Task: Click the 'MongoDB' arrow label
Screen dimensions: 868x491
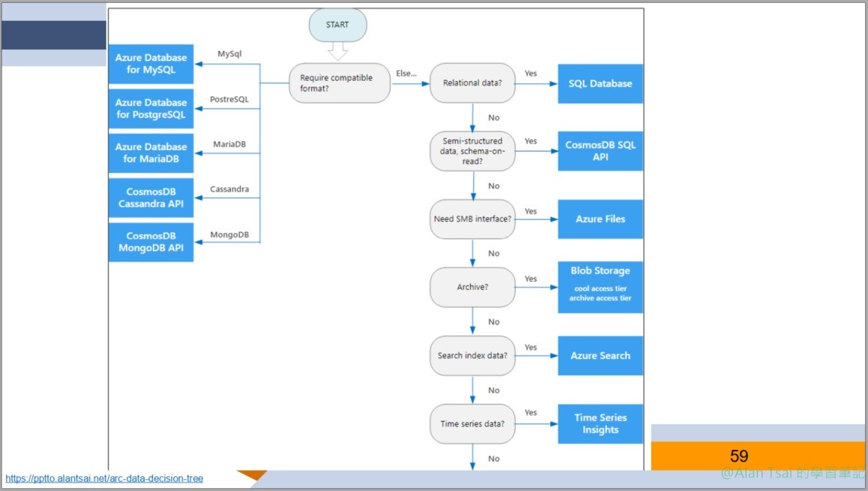Action: point(229,235)
